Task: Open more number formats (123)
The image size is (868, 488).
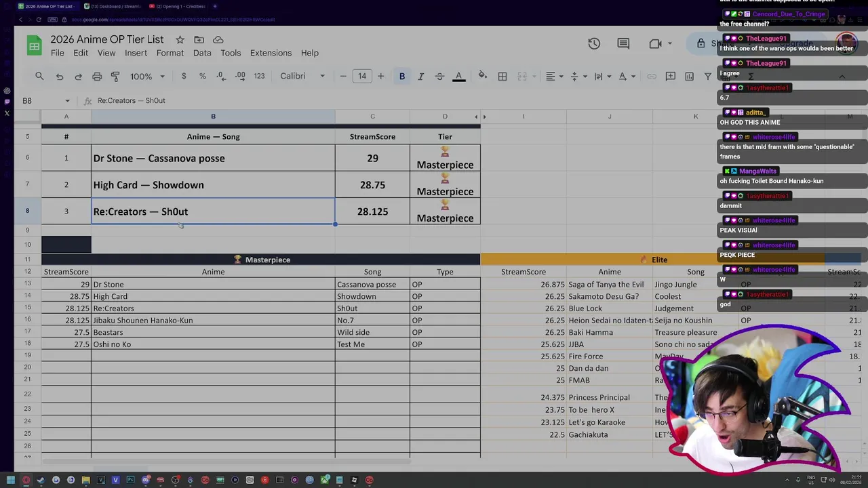Action: click(259, 77)
